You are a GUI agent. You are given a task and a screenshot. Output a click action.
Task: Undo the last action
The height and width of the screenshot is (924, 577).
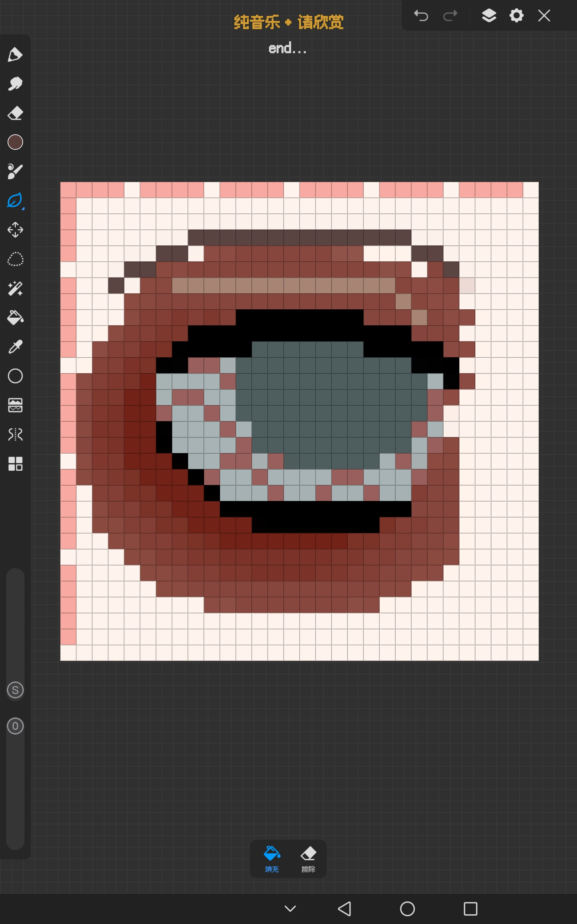click(x=421, y=16)
